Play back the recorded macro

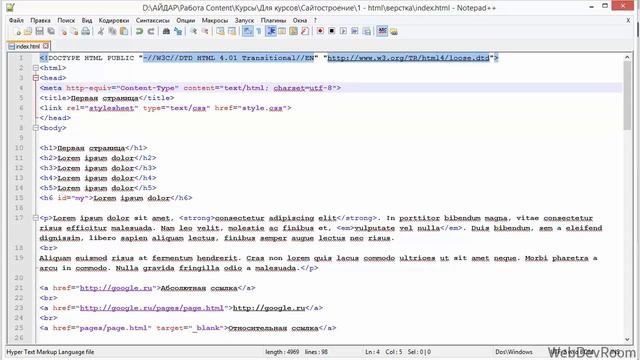[343, 31]
